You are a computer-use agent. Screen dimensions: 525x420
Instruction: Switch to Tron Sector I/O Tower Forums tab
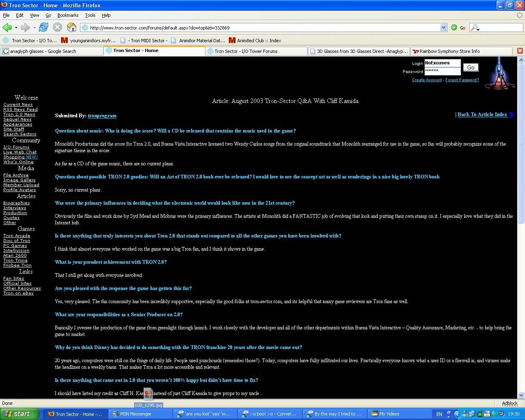pyautogui.click(x=256, y=51)
